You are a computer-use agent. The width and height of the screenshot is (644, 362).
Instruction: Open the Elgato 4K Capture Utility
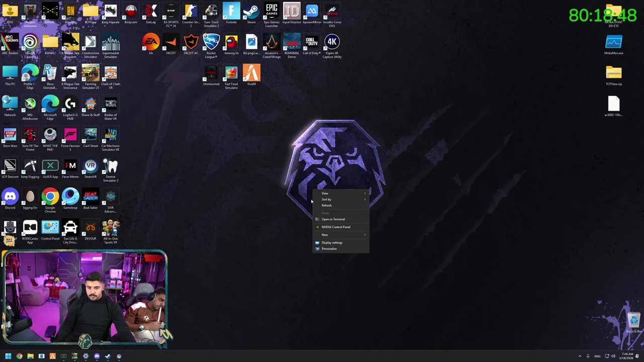(x=332, y=46)
